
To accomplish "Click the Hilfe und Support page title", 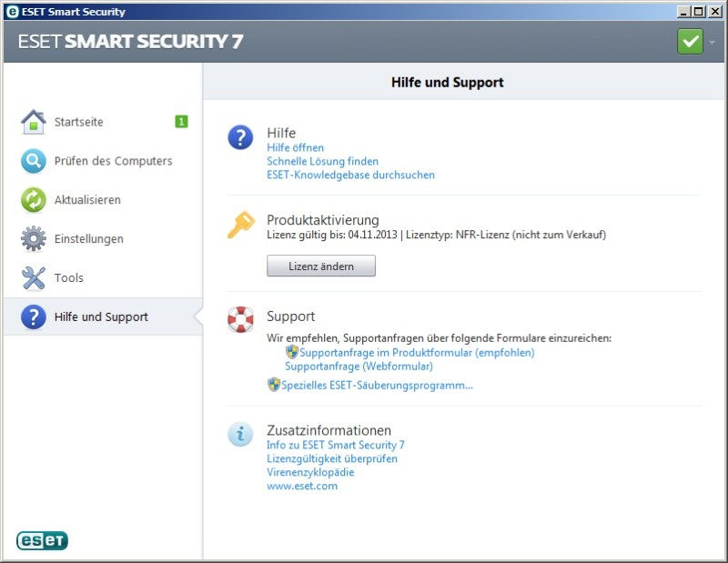I will pos(447,83).
